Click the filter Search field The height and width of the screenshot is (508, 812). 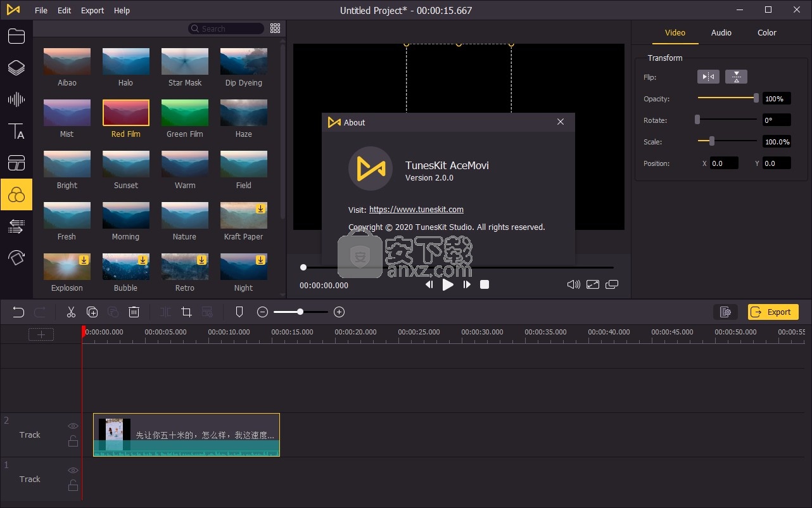[226, 29]
